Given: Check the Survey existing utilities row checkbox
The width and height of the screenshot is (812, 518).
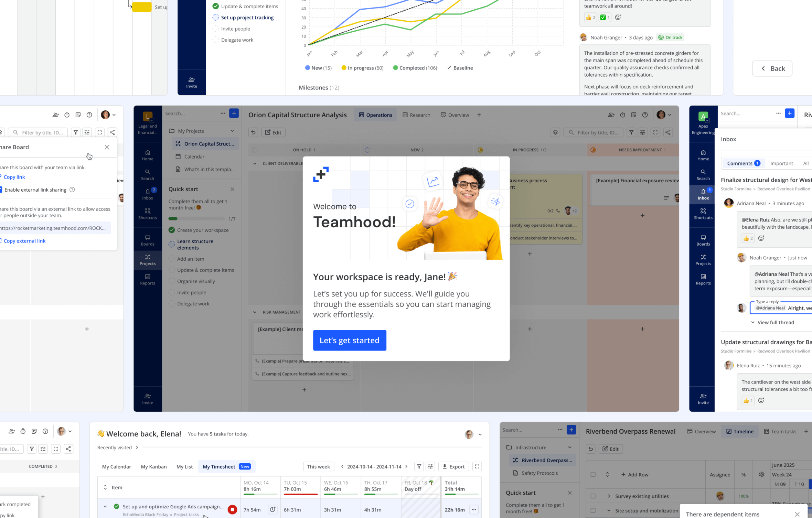Looking at the screenshot, I should coord(593,496).
